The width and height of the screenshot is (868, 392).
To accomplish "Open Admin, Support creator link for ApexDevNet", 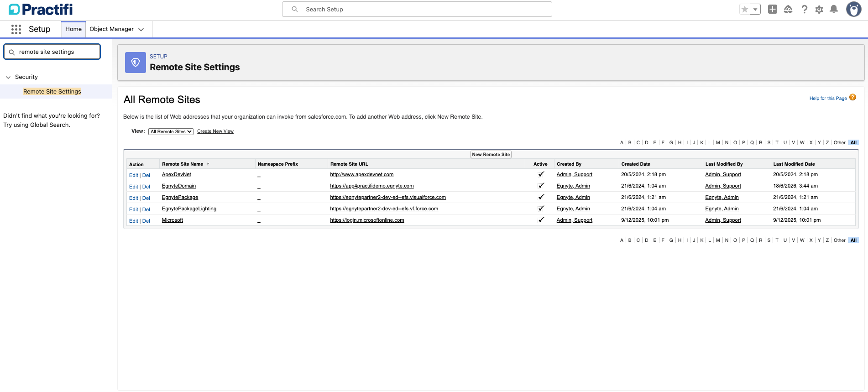I will [x=575, y=174].
